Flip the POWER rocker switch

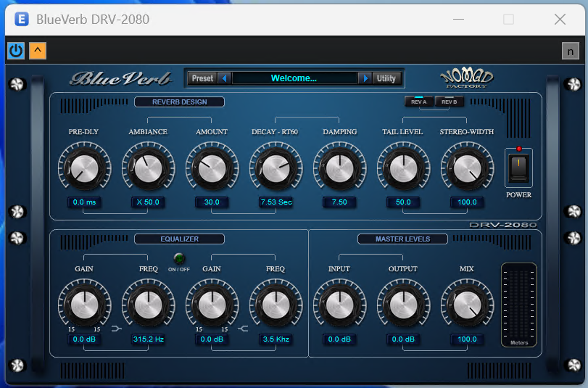pos(518,168)
